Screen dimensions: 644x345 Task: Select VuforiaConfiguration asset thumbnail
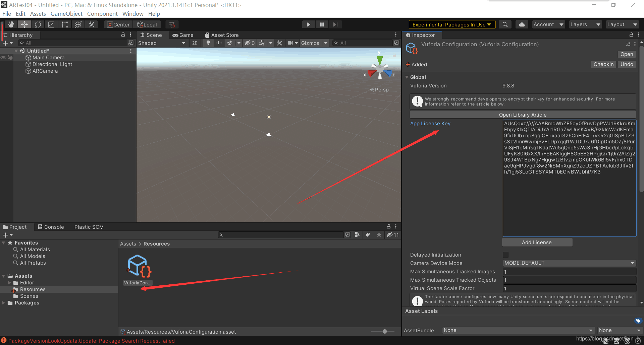(138, 267)
